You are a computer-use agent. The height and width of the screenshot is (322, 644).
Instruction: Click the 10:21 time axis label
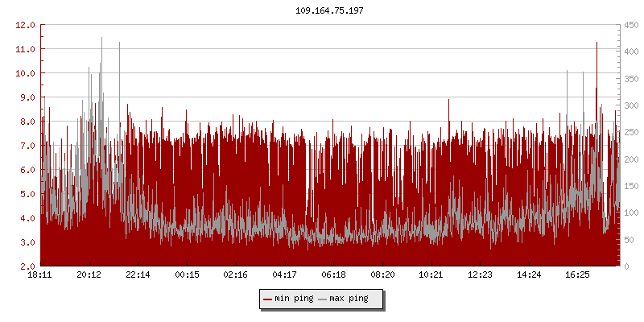[x=431, y=275]
